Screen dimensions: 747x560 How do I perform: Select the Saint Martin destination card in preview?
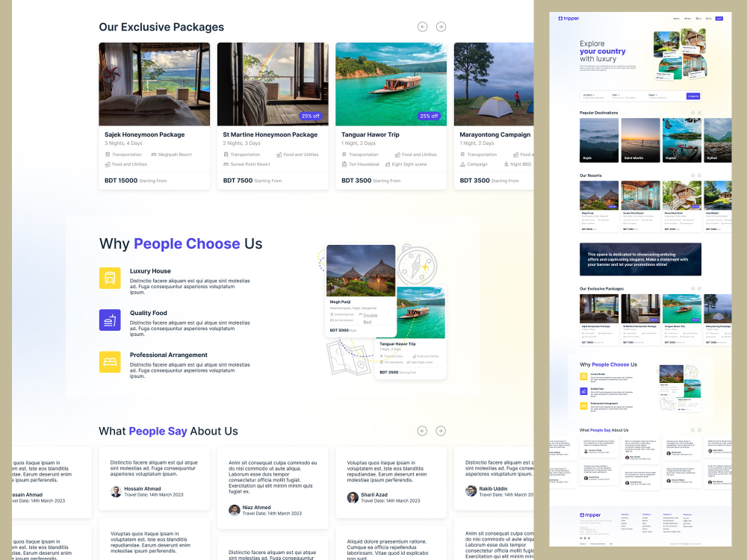coord(641,140)
